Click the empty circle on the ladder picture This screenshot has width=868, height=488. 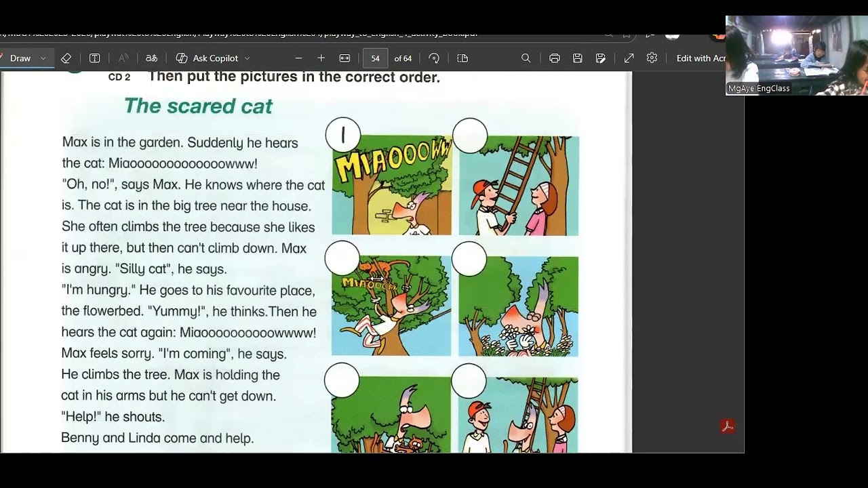pyautogui.click(x=470, y=136)
